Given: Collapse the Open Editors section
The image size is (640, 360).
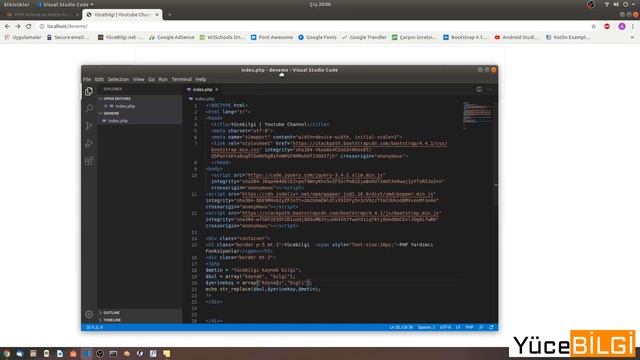Looking at the screenshot, I should 117,99.
